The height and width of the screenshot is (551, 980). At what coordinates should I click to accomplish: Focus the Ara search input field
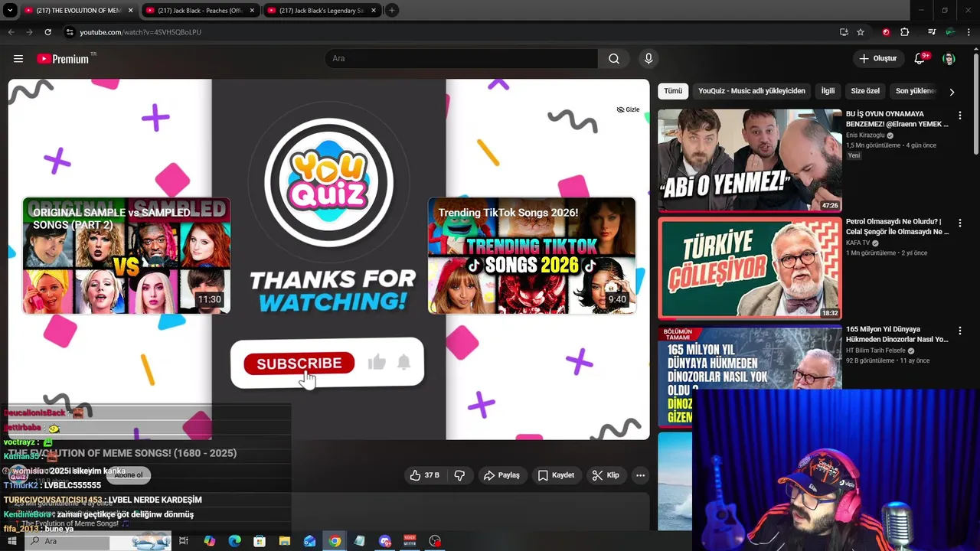coord(462,59)
